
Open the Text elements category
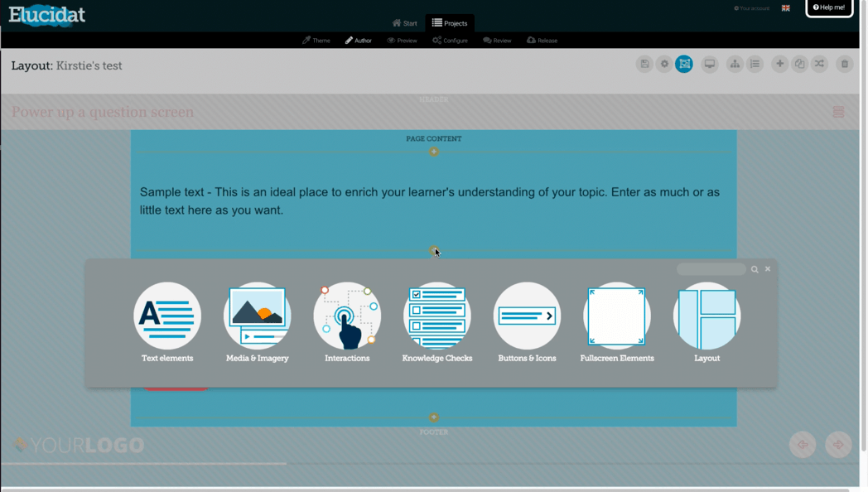[x=167, y=323]
